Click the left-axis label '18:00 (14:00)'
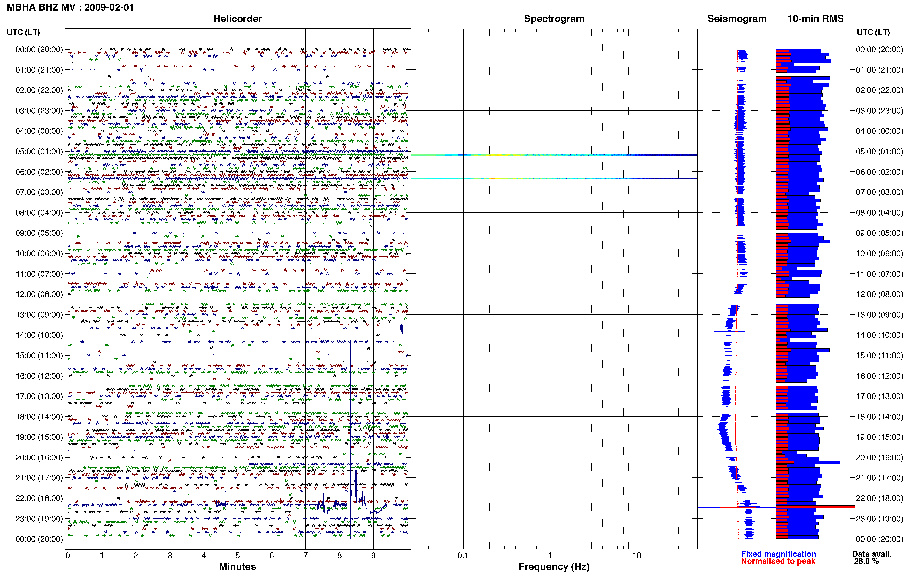 click(39, 417)
